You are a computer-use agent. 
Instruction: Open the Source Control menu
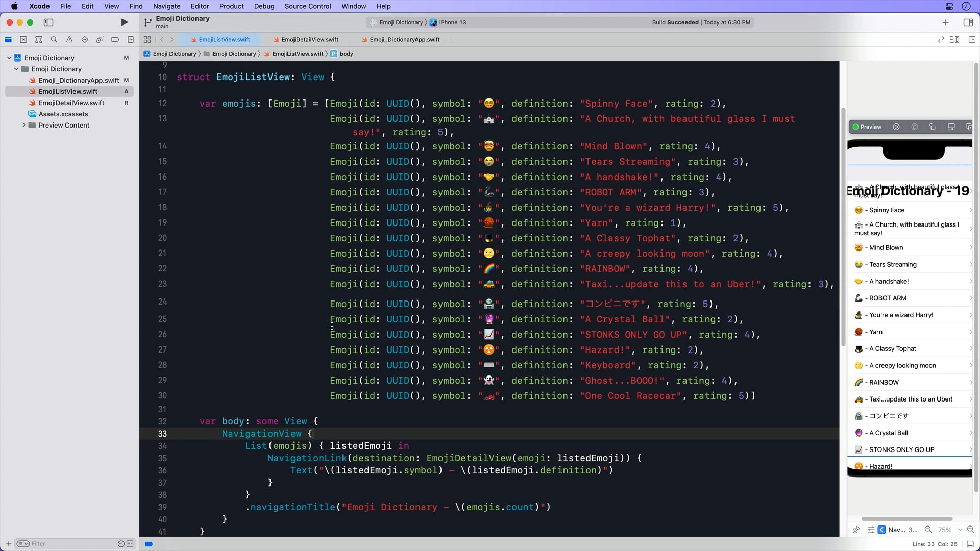pyautogui.click(x=308, y=6)
